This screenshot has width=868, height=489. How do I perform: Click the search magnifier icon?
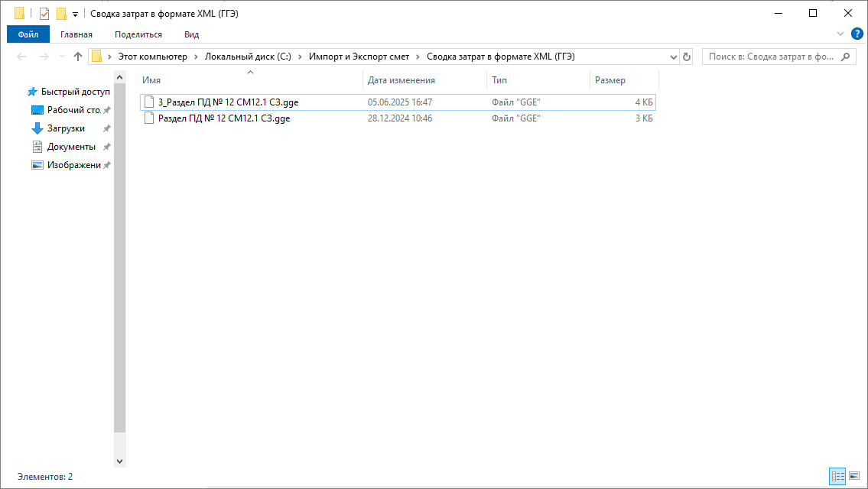(846, 57)
